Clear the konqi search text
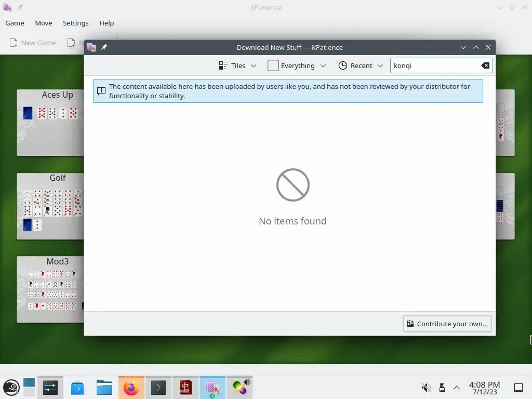The width and height of the screenshot is (532, 399). click(485, 65)
